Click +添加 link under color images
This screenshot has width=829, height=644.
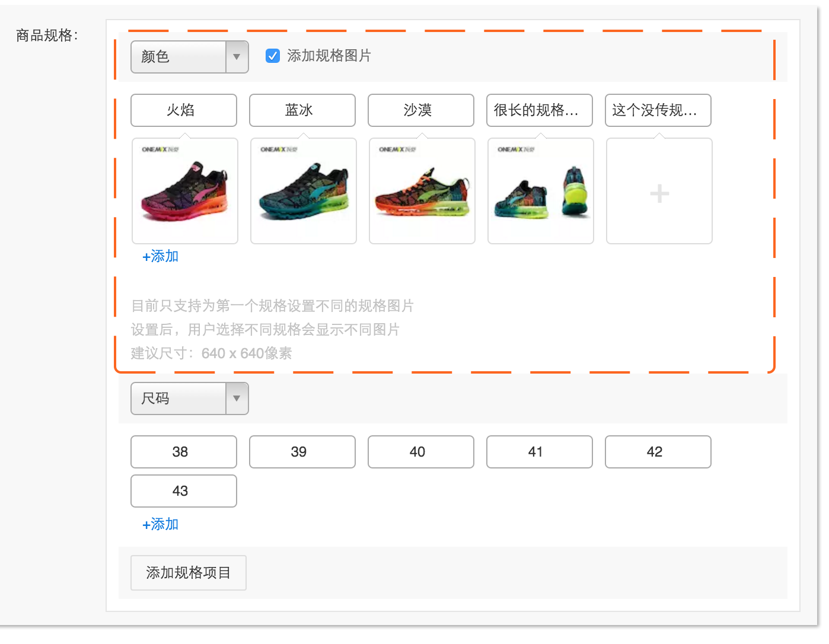(x=160, y=256)
